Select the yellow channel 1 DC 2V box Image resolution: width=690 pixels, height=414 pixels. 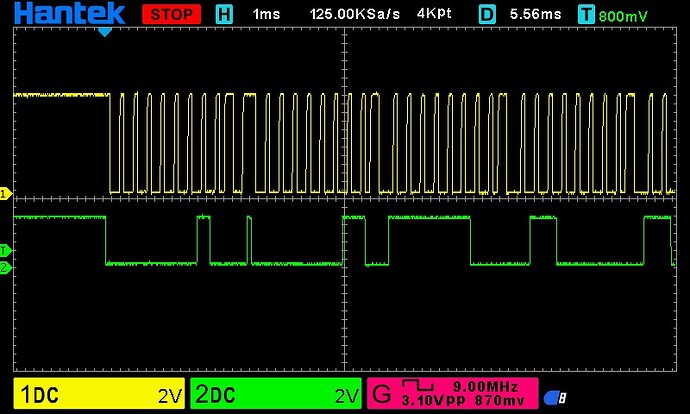[x=99, y=393]
